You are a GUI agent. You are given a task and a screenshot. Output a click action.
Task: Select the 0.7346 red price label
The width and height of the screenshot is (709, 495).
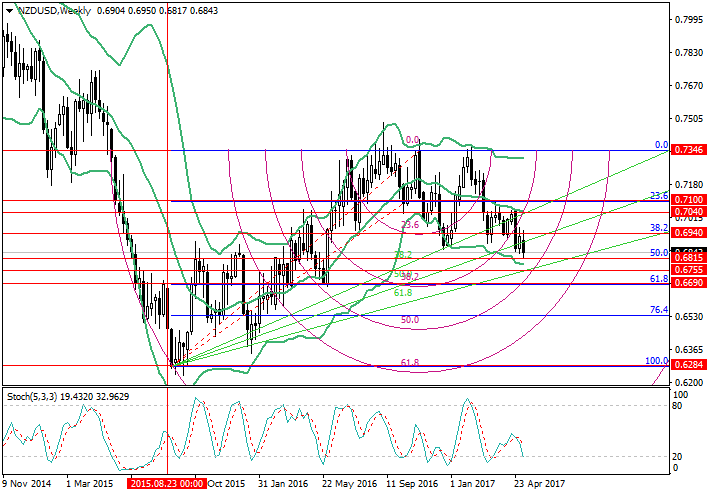[x=689, y=150]
